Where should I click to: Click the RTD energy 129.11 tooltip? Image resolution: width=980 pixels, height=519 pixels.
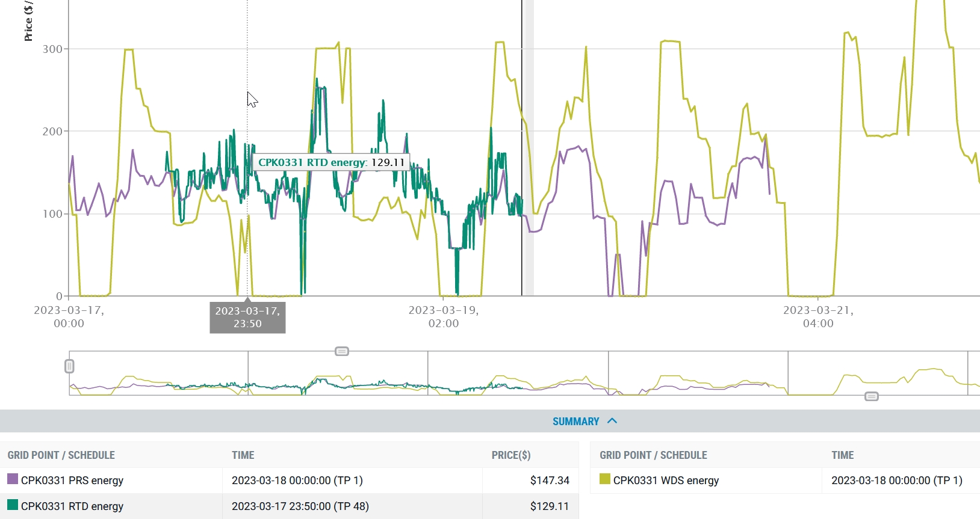pos(331,162)
